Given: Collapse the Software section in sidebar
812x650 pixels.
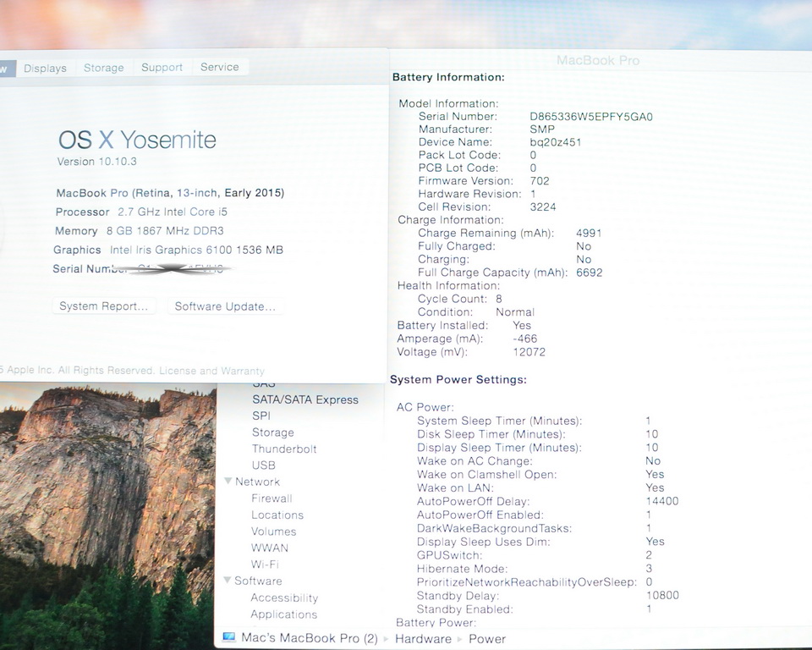Looking at the screenshot, I should 228,580.
